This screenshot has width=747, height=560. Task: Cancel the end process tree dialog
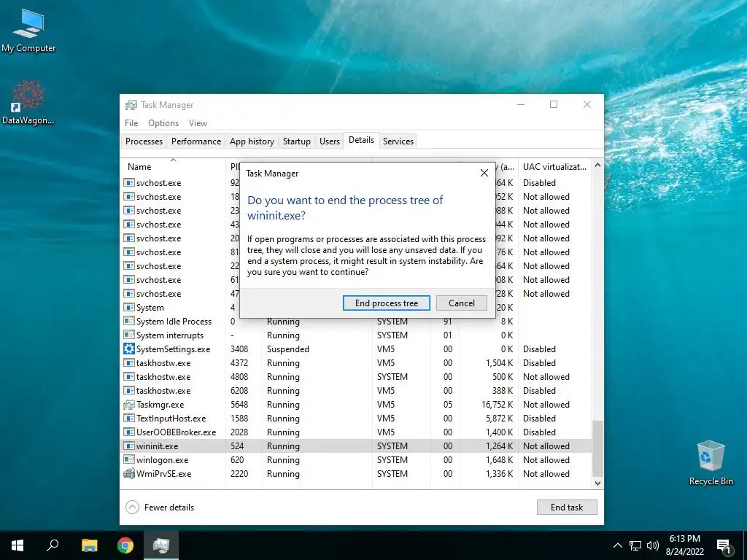pyautogui.click(x=461, y=303)
